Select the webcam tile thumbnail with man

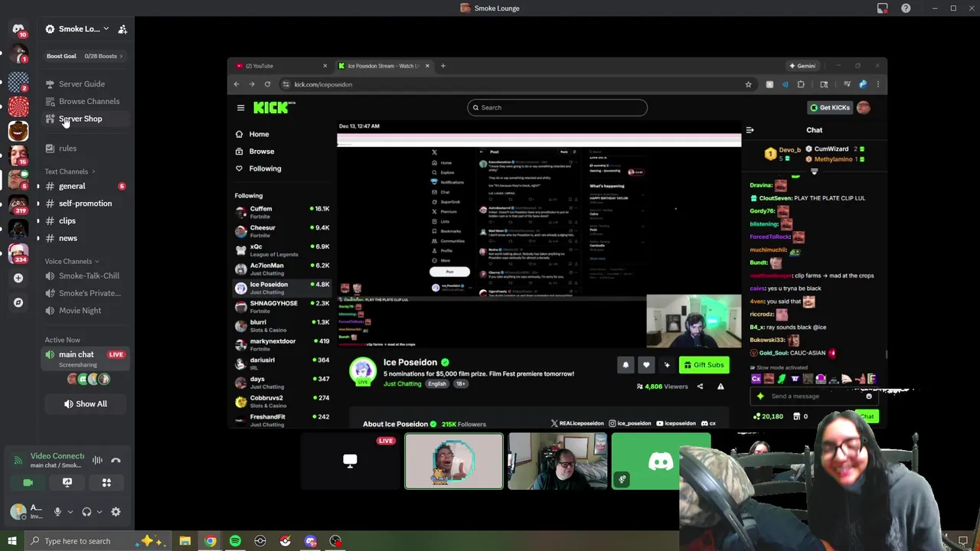(x=557, y=461)
